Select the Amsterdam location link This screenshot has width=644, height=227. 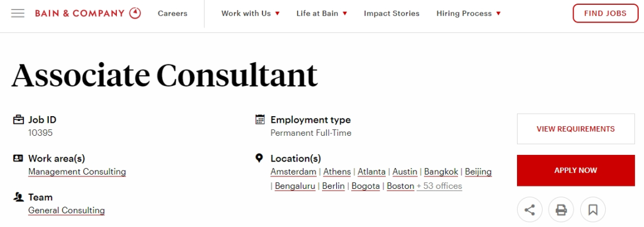pos(293,172)
